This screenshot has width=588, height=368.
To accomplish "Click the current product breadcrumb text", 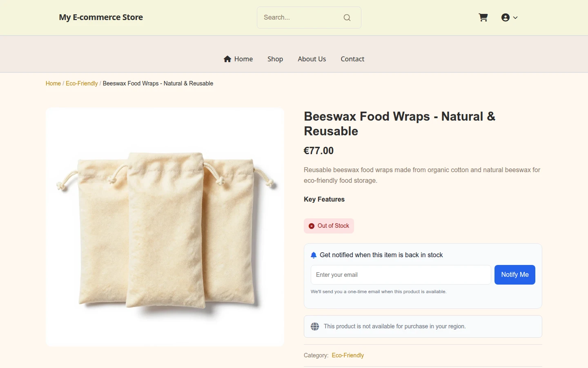I will click(x=158, y=83).
